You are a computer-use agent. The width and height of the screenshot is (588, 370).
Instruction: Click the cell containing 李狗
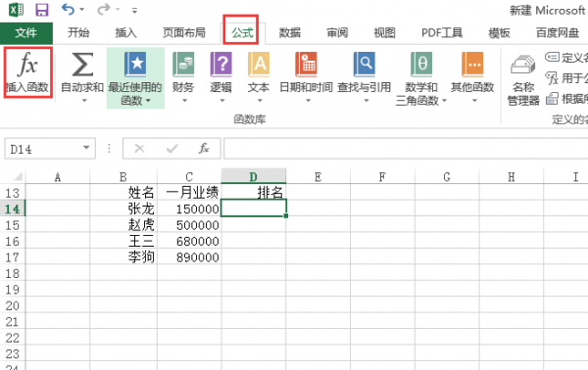pos(123,256)
